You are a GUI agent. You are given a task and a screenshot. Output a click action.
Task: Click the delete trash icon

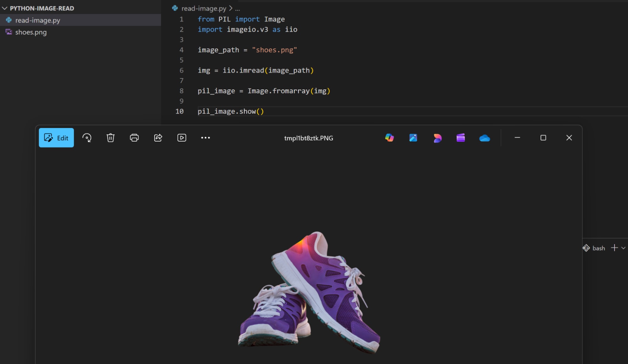click(110, 138)
